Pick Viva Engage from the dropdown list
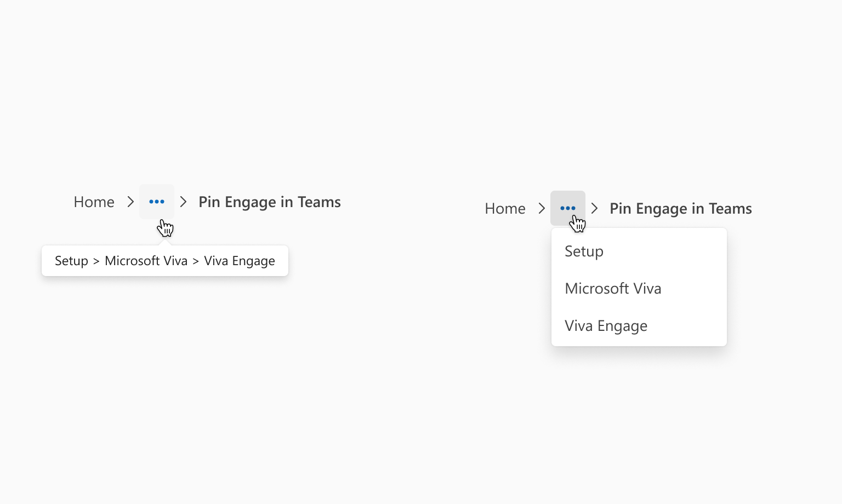This screenshot has width=842, height=504. click(x=639, y=325)
